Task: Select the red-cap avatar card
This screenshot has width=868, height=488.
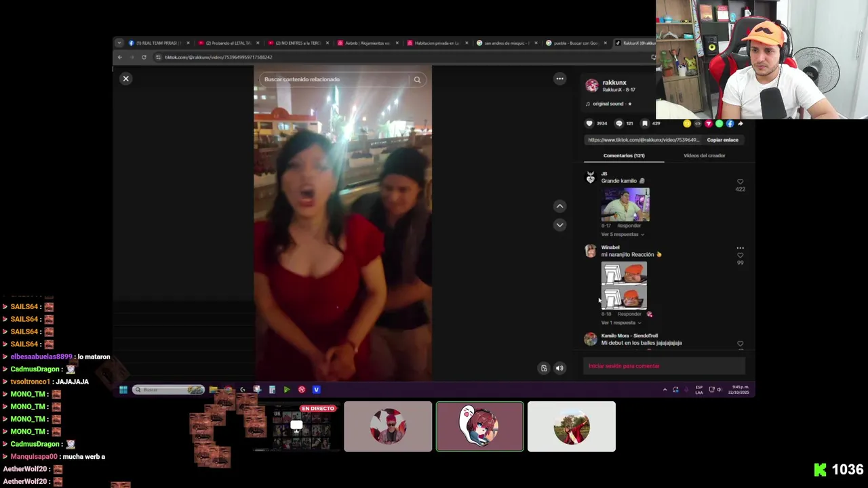Action: point(388,426)
